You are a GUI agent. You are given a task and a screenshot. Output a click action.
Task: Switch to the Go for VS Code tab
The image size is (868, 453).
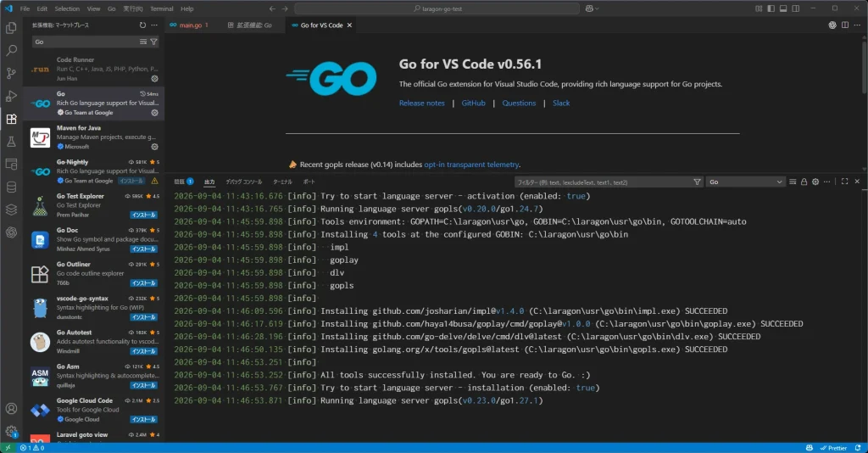[321, 25]
